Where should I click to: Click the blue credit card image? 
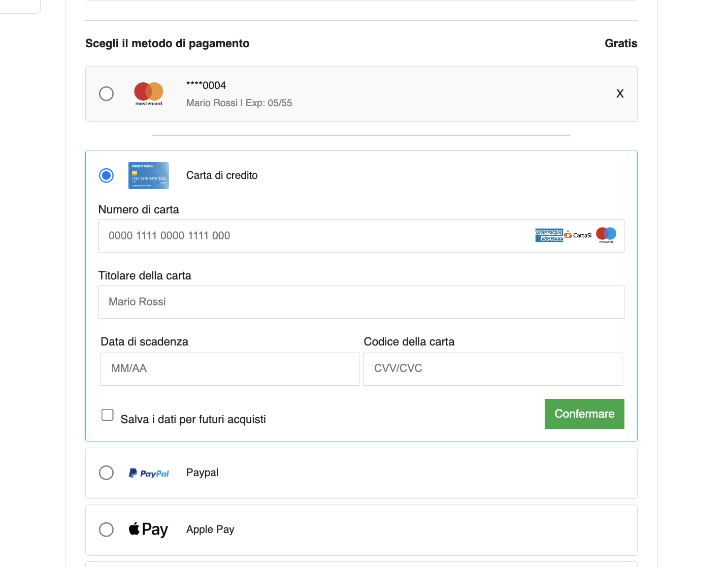tap(149, 175)
